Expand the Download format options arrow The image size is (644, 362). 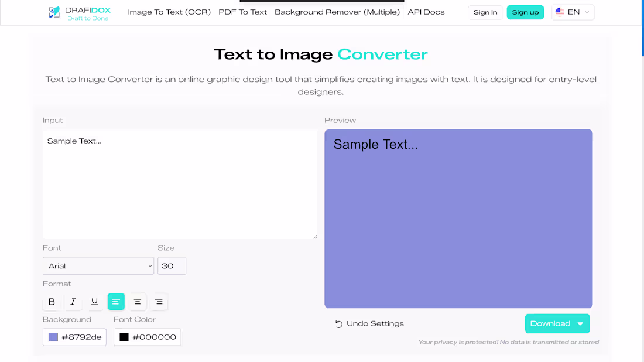580,323
